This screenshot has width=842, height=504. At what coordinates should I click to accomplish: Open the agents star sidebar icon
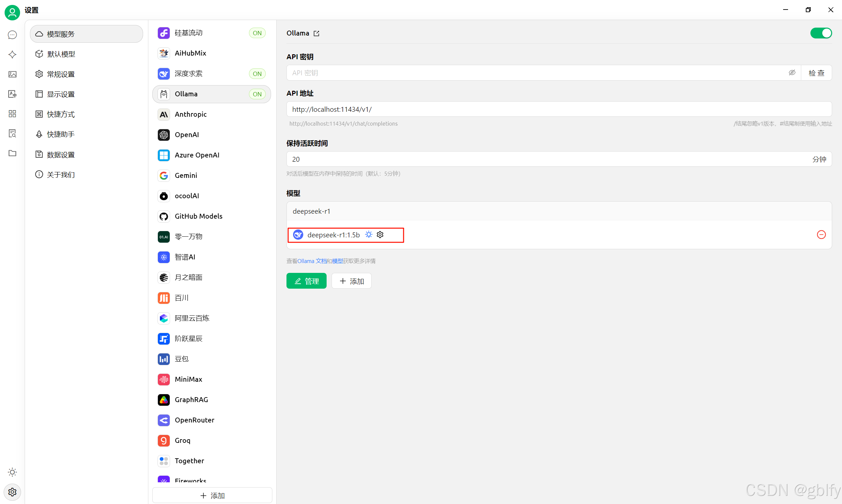(x=12, y=55)
